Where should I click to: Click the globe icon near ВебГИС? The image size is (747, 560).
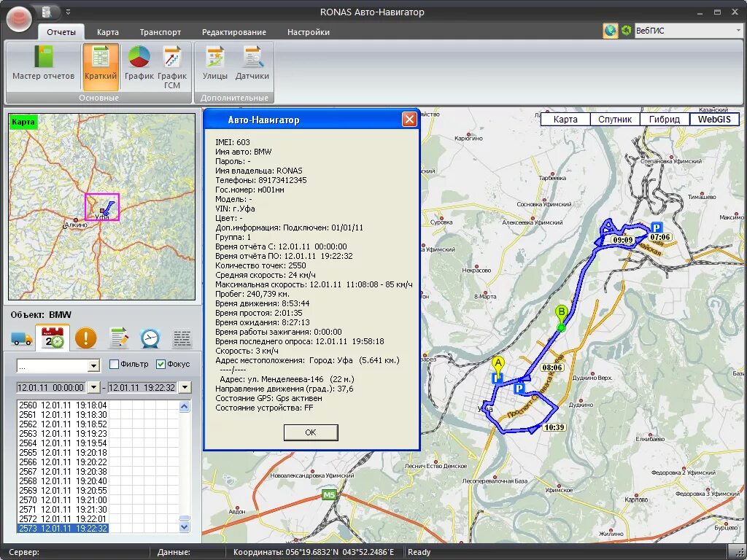point(610,31)
